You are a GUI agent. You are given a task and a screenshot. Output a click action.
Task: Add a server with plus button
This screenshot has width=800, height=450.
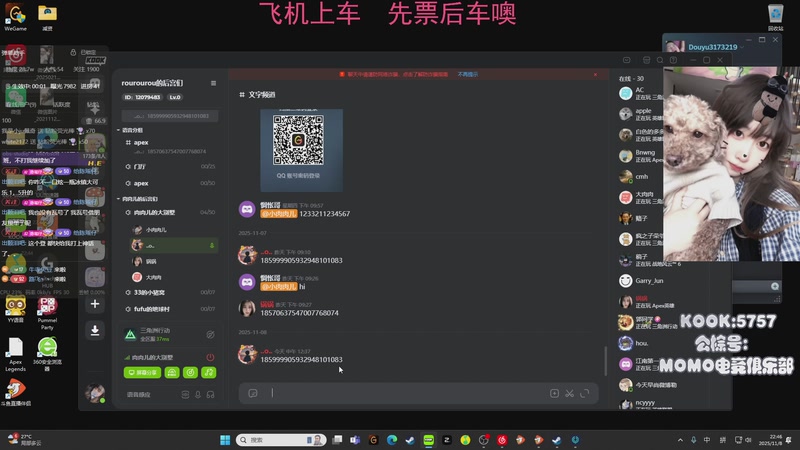(95, 304)
